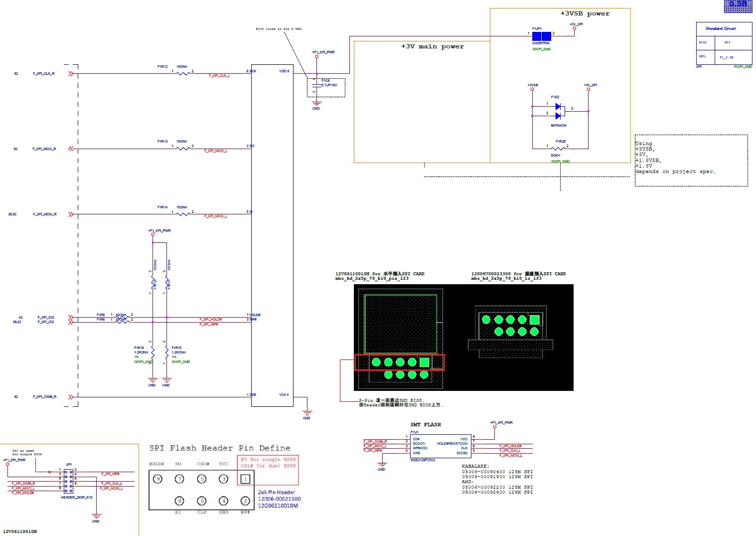
Task: Click the 'VDD 8' pin label
Action: [x=284, y=71]
